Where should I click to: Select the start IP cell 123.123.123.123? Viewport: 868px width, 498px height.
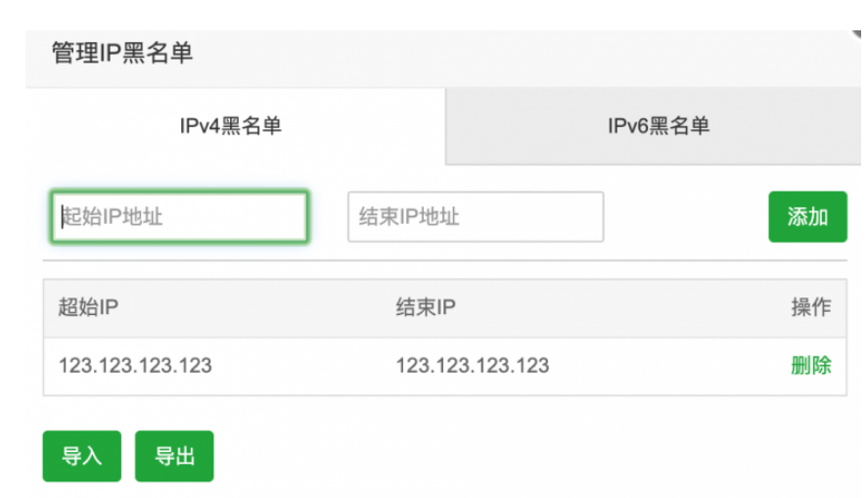135,366
